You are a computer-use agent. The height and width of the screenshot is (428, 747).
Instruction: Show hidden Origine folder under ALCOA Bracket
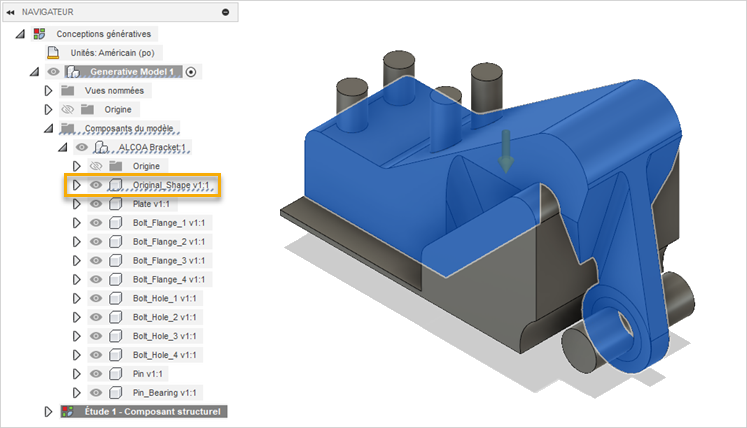point(96,166)
